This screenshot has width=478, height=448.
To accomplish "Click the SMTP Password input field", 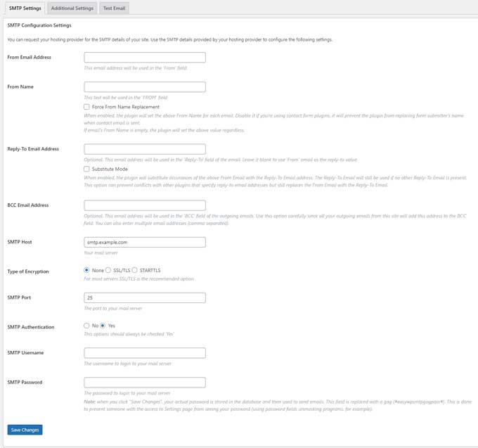I will point(145,383).
